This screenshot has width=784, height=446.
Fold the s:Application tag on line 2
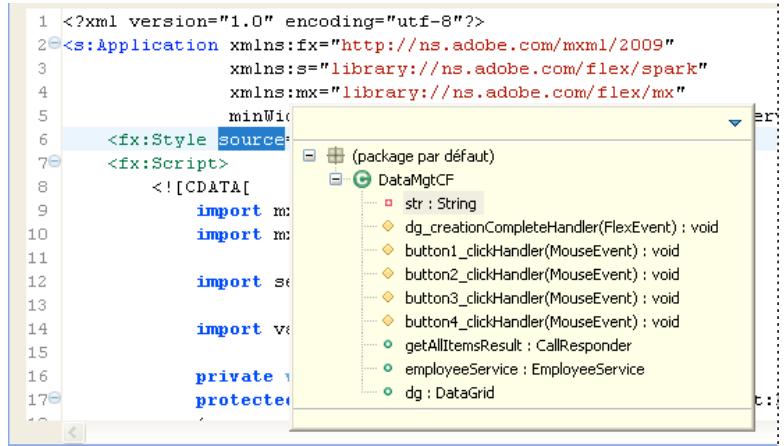point(54,44)
